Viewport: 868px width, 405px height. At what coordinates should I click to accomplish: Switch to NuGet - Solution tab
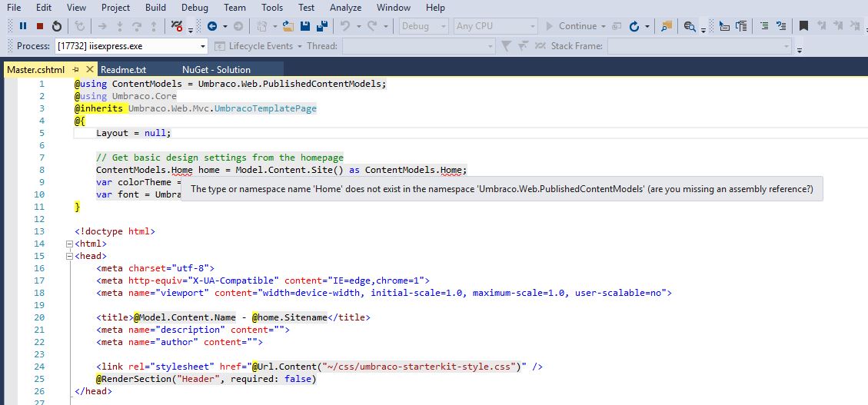point(216,70)
